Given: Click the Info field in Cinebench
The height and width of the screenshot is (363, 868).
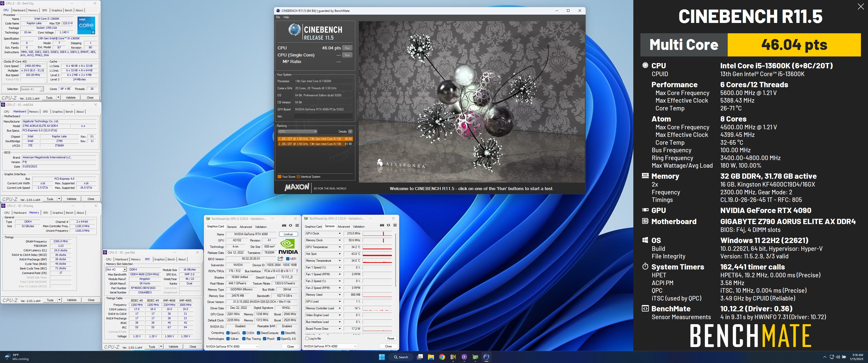Looking at the screenshot, I should pyautogui.click(x=323, y=116).
